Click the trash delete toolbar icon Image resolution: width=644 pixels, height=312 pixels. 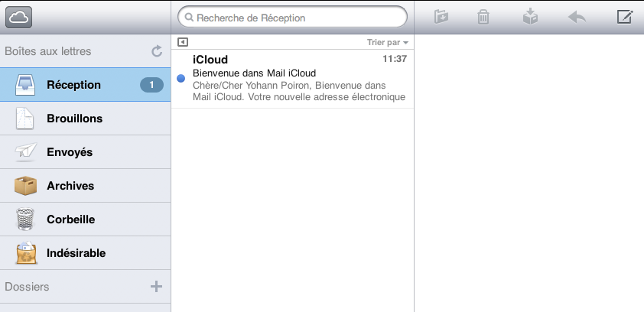[x=483, y=17]
